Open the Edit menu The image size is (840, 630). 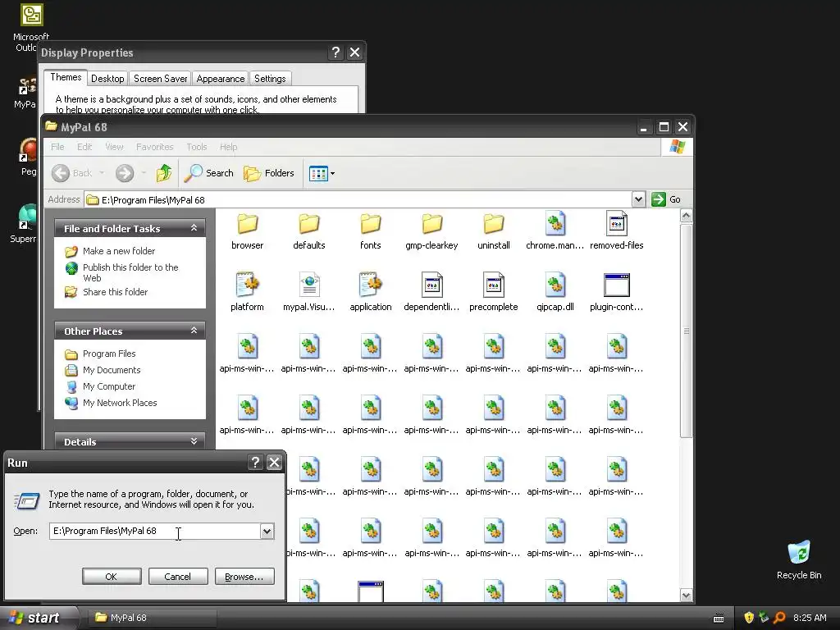(x=84, y=147)
